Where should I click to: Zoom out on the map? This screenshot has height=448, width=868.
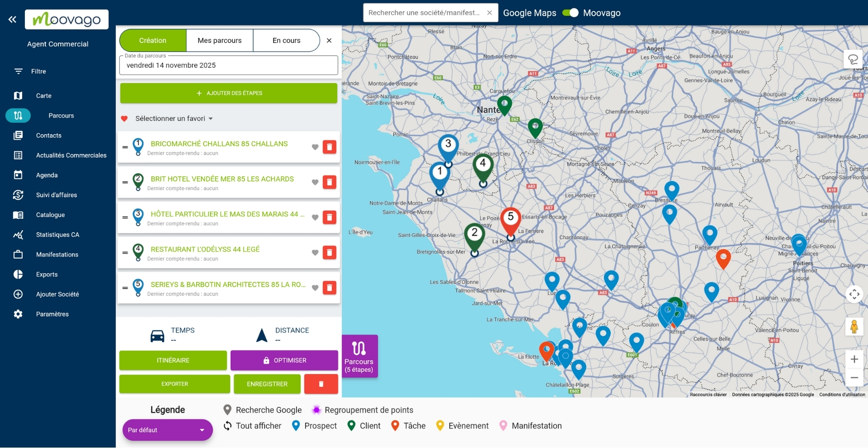854,378
